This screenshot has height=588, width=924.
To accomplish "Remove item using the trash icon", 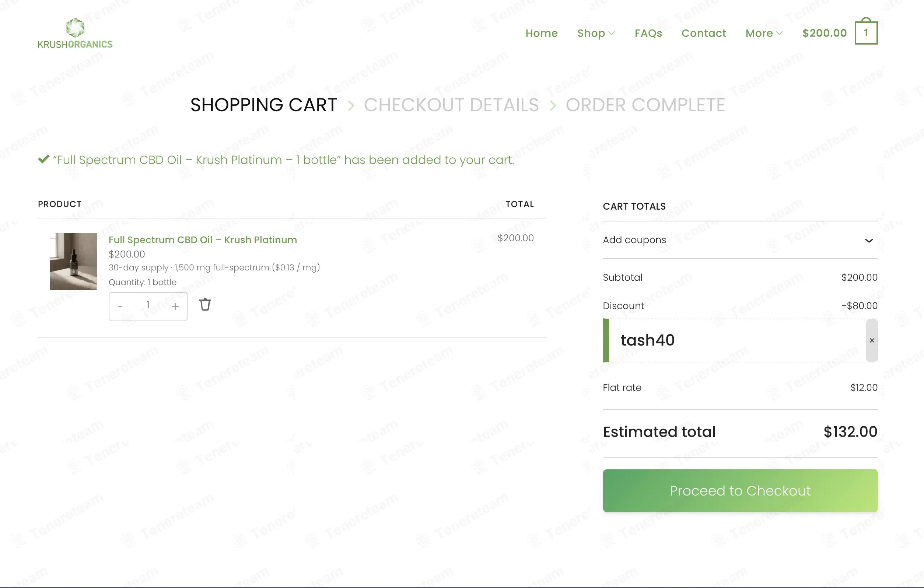I will coord(205,304).
